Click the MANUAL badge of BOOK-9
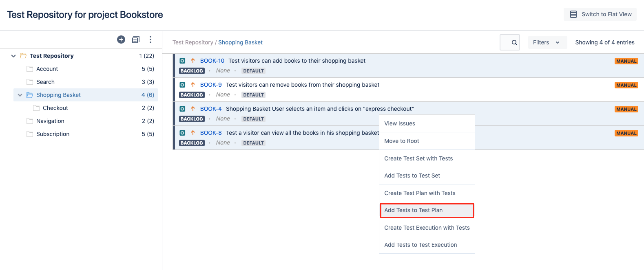644x270 pixels. (626, 85)
